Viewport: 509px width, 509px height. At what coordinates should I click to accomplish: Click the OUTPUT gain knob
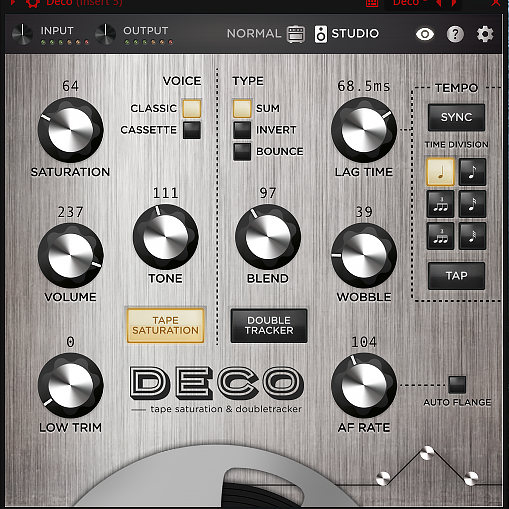(105, 34)
